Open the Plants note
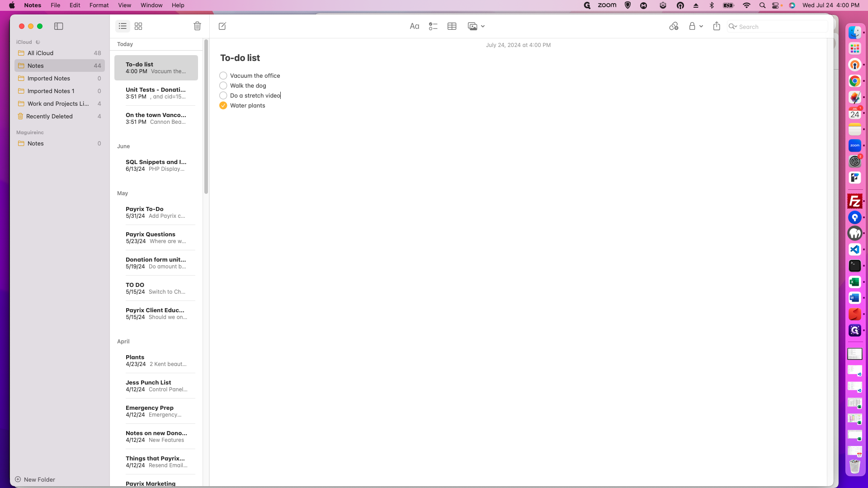868x488 pixels. coord(156,361)
